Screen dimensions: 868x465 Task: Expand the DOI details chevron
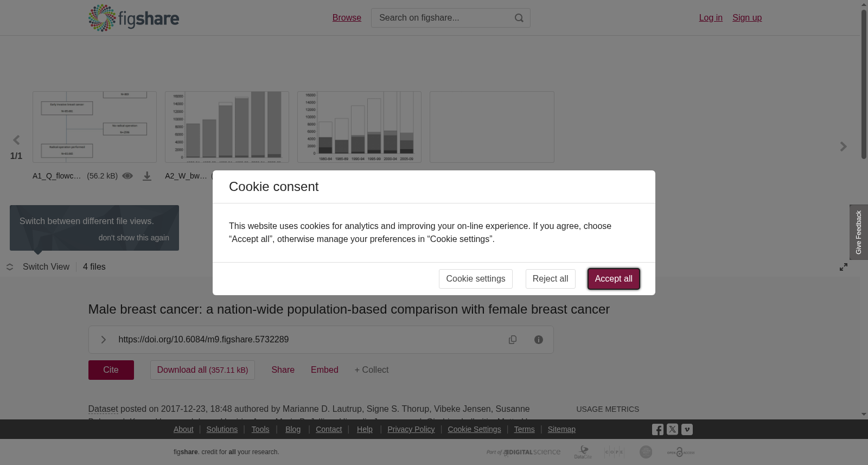[x=103, y=340]
